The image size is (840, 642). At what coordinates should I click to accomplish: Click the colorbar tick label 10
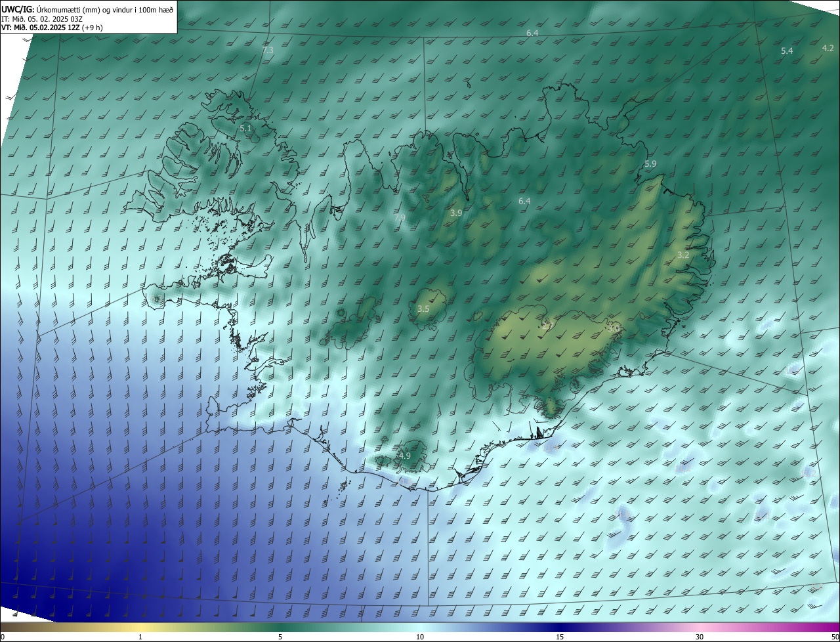click(x=420, y=637)
